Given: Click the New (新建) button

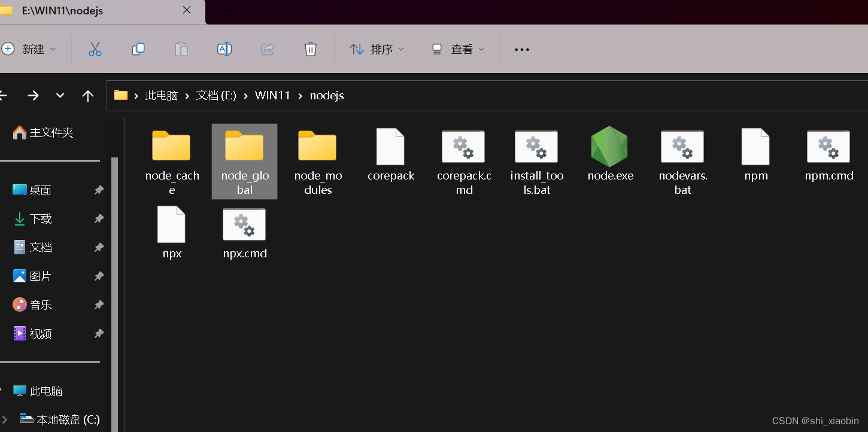Looking at the screenshot, I should (x=29, y=49).
